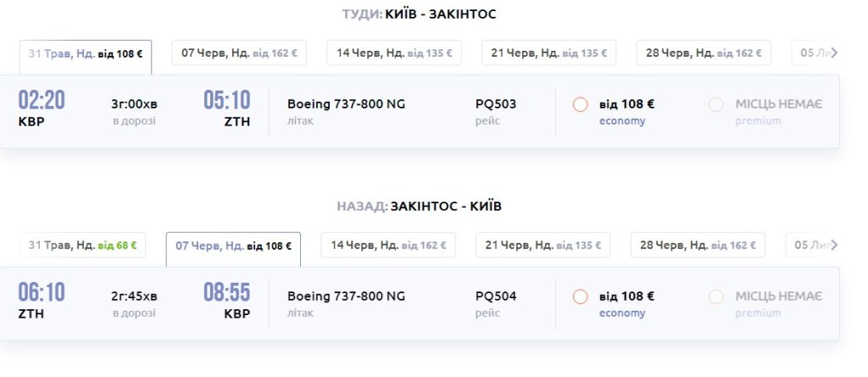Choose return 14 Черв date for 162 €

tap(388, 246)
